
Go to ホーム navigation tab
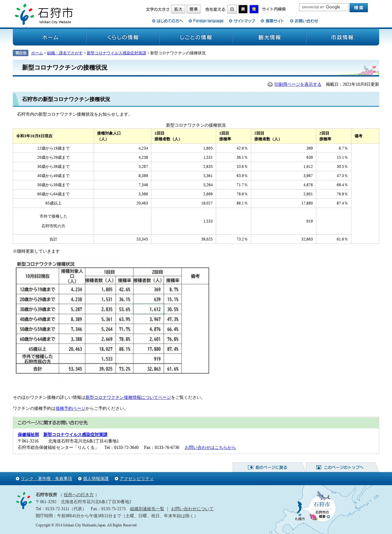click(50, 37)
